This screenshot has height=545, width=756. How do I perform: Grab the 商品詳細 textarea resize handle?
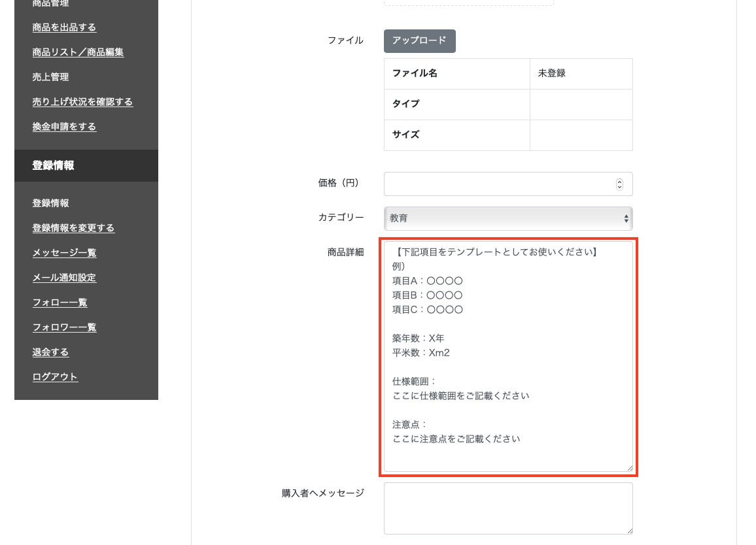click(x=630, y=468)
